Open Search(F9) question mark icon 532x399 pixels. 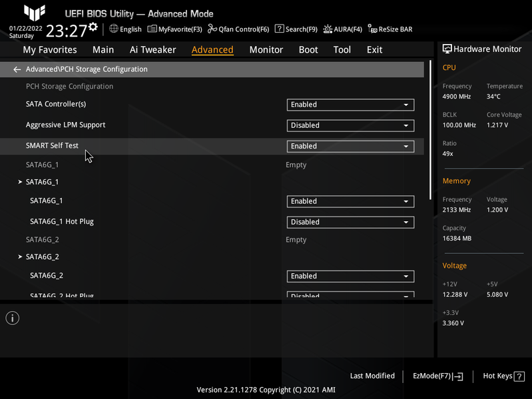[279, 29]
